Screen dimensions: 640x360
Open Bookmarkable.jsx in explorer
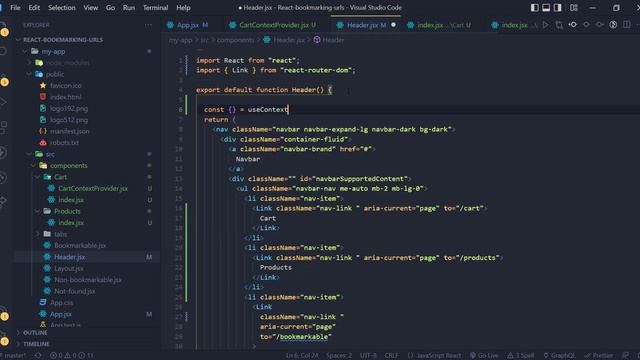[x=80, y=246]
